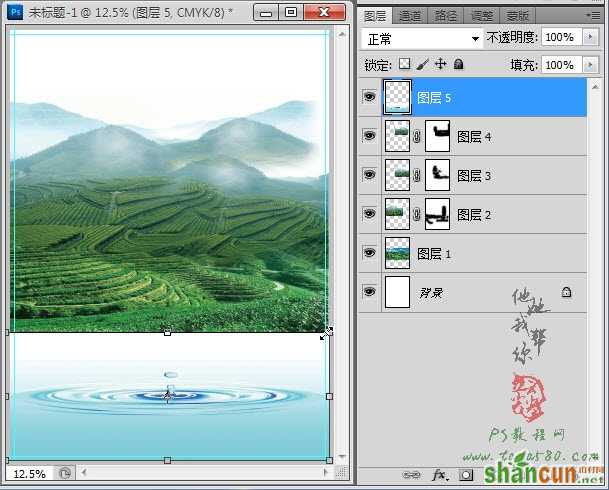The width and height of the screenshot is (609, 490).
Task: Click the document status preview icon
Action: pos(64,473)
